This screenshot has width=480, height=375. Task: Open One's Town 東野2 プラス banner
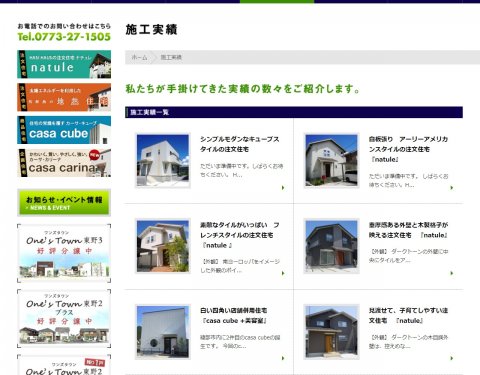(64, 319)
